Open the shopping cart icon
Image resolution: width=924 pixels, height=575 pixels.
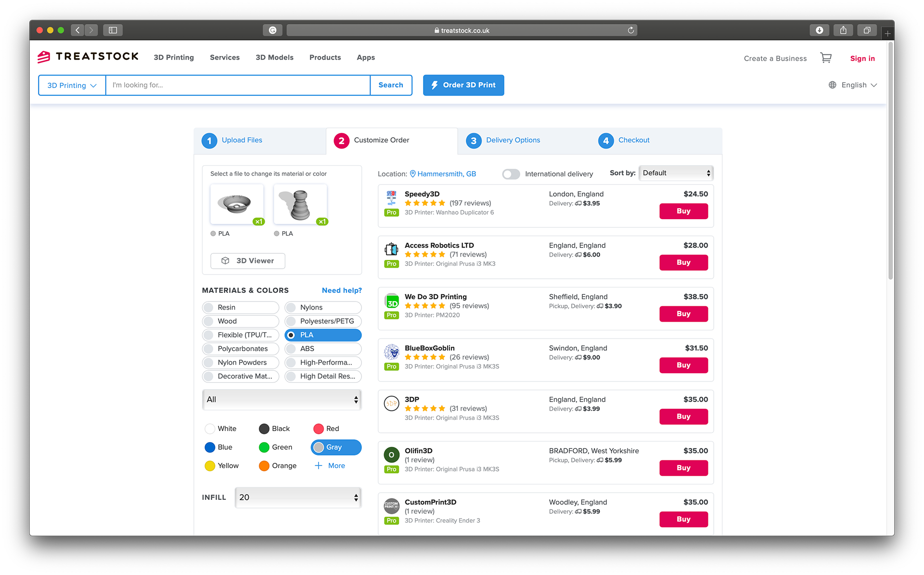[x=826, y=58]
